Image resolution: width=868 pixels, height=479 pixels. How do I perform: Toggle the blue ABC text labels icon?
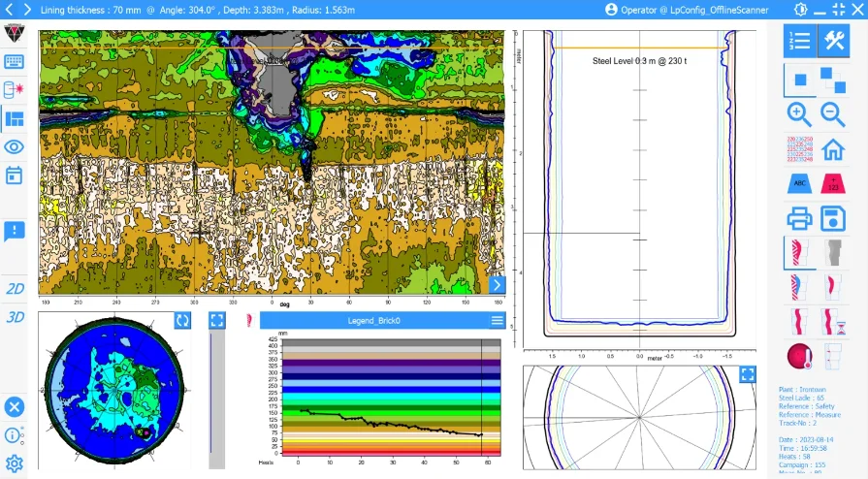(x=799, y=182)
